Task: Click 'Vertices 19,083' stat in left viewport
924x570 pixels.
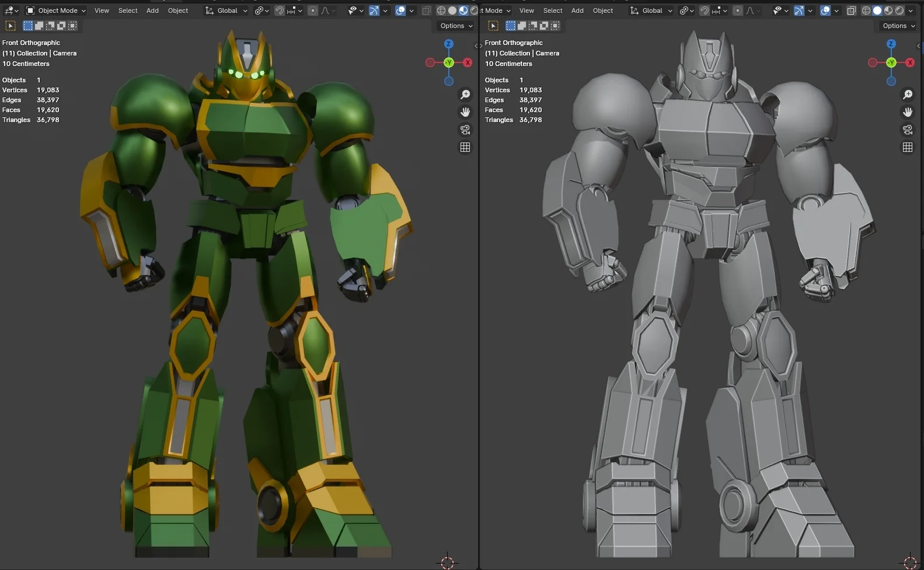Action: [x=31, y=90]
